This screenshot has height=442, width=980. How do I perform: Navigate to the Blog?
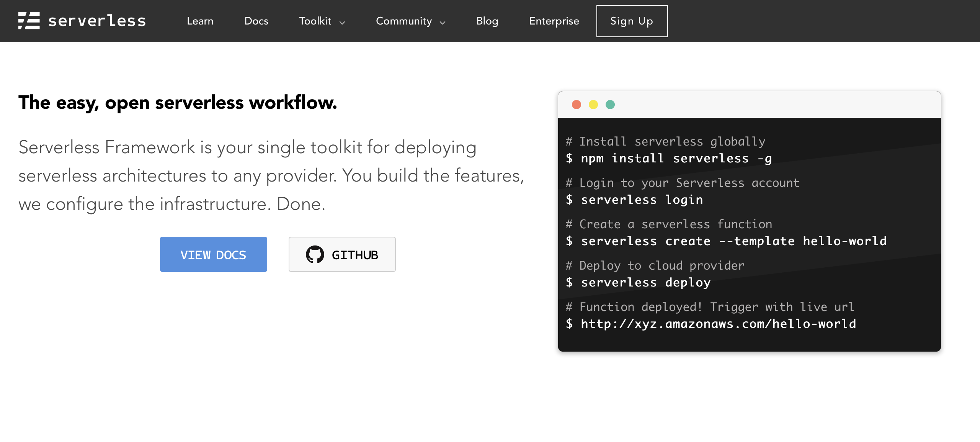click(487, 21)
